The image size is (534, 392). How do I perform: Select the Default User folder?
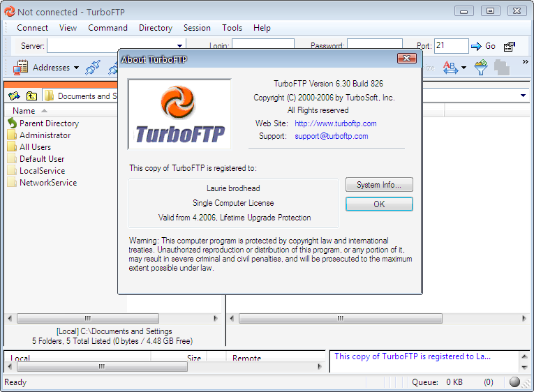[x=42, y=159]
